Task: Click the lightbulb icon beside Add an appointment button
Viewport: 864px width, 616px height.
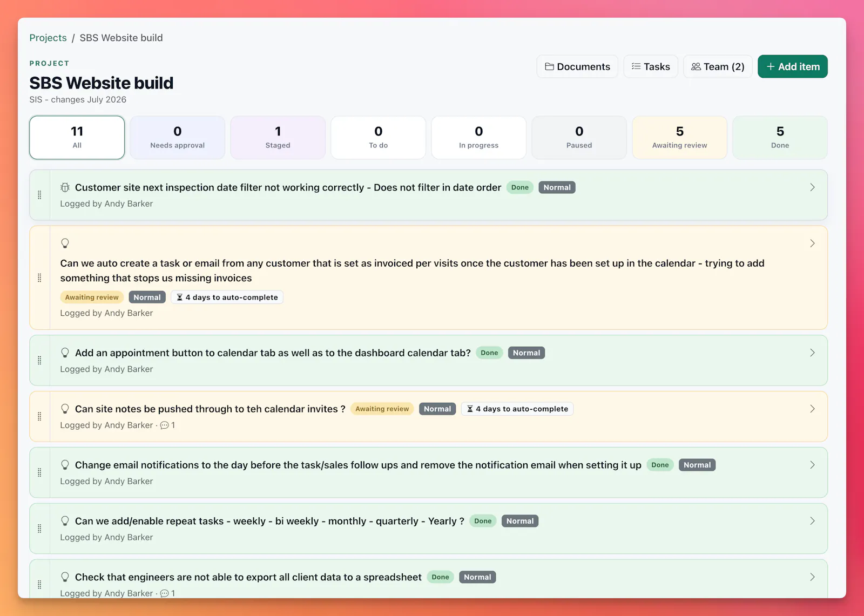Action: pos(65,353)
